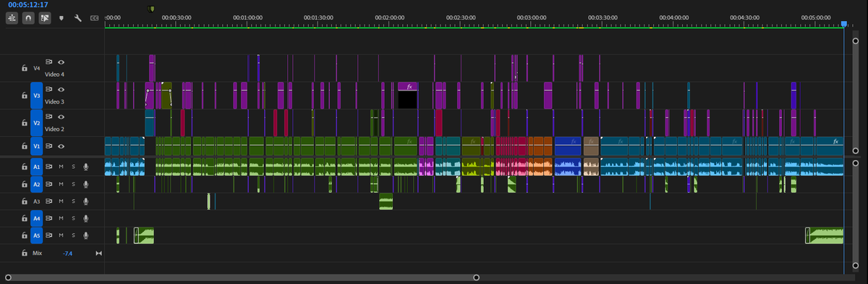The height and width of the screenshot is (284, 868).
Task: Select the black fx clip on V3
Action: (x=408, y=96)
